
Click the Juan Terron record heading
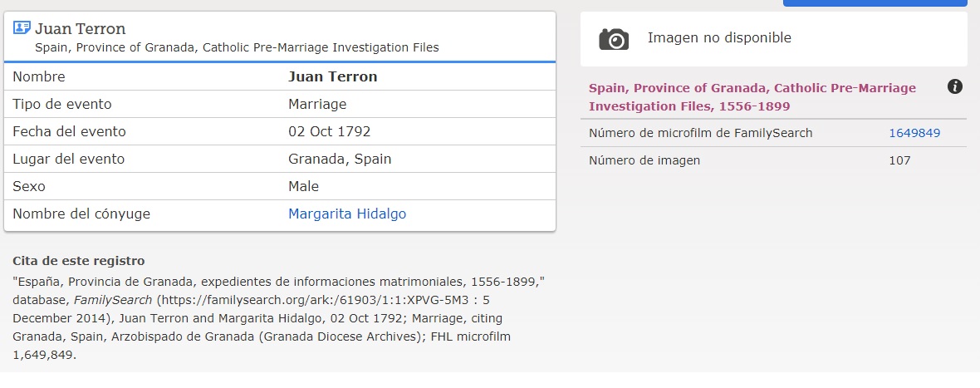80,29
